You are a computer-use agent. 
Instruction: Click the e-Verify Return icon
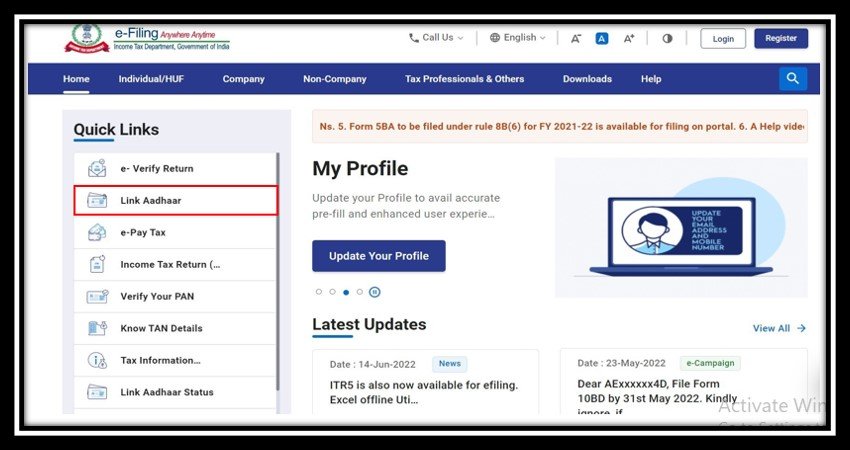point(97,169)
